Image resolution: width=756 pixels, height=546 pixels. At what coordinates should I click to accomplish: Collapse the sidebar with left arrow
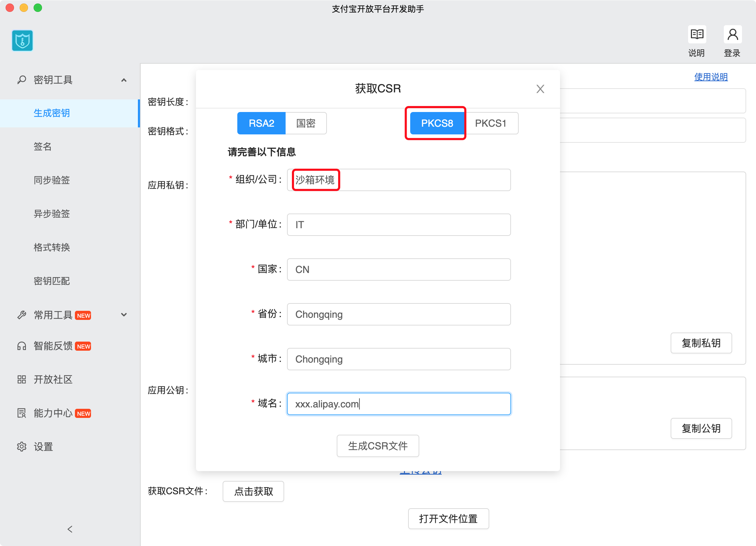point(70,529)
